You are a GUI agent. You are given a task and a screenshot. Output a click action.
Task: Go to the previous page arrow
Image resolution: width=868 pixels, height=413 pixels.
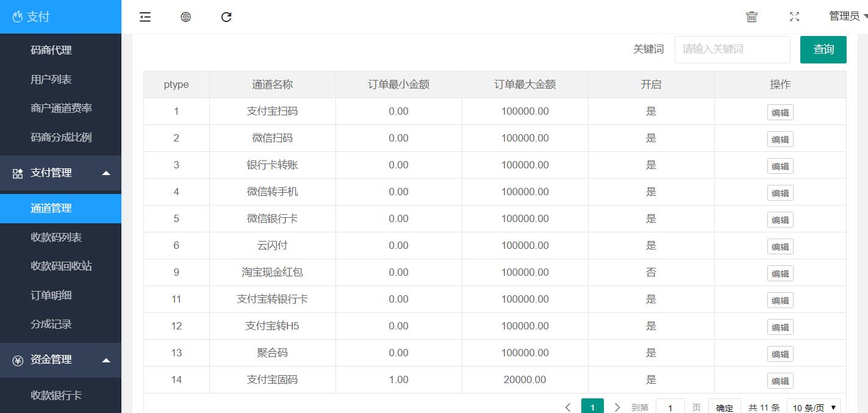point(568,407)
